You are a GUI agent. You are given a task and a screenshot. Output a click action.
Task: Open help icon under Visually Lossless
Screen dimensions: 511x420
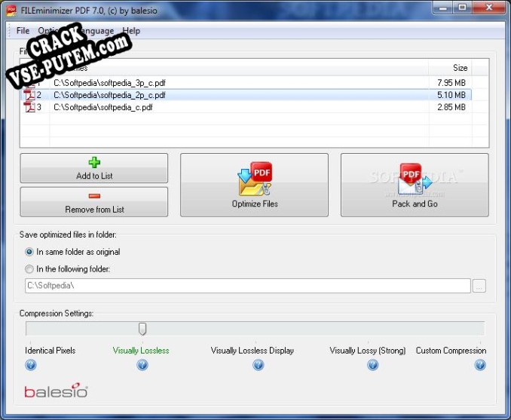[x=142, y=364]
